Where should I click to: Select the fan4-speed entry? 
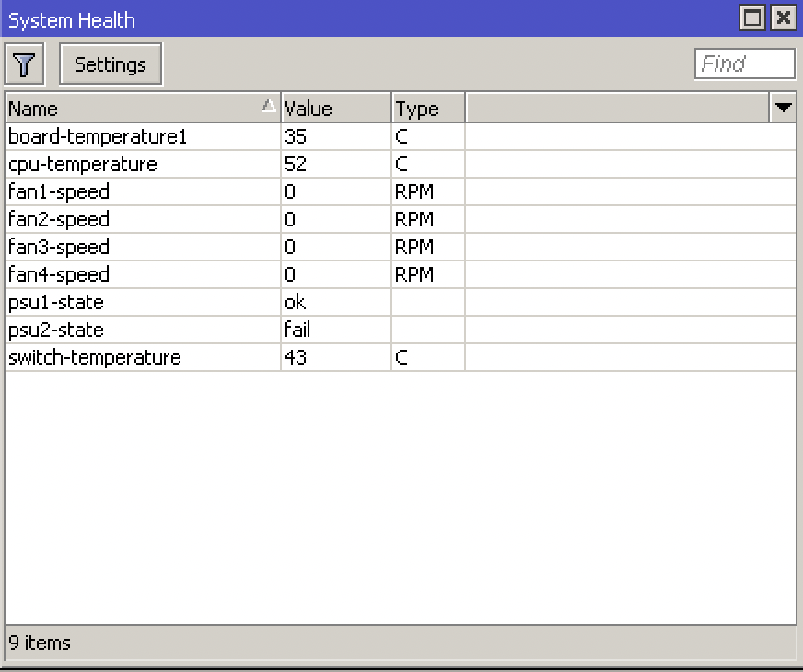click(x=138, y=274)
